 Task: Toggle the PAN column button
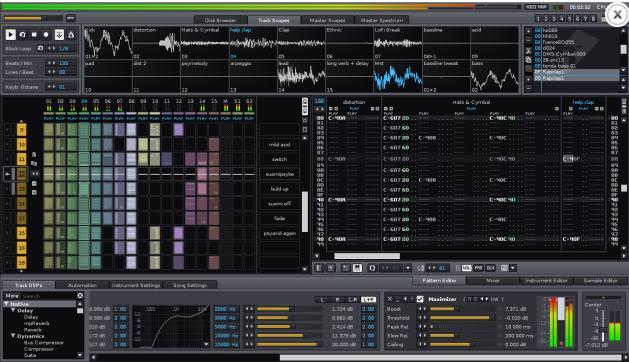478,268
